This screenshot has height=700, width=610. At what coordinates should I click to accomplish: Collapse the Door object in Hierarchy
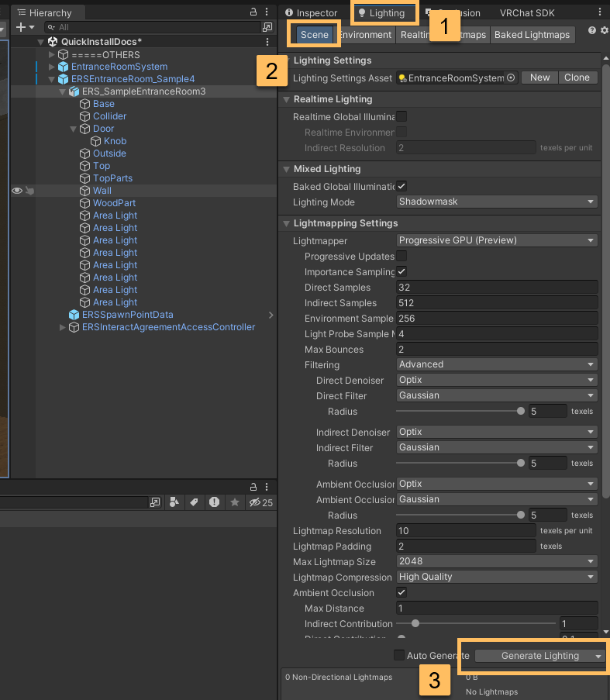click(x=74, y=129)
